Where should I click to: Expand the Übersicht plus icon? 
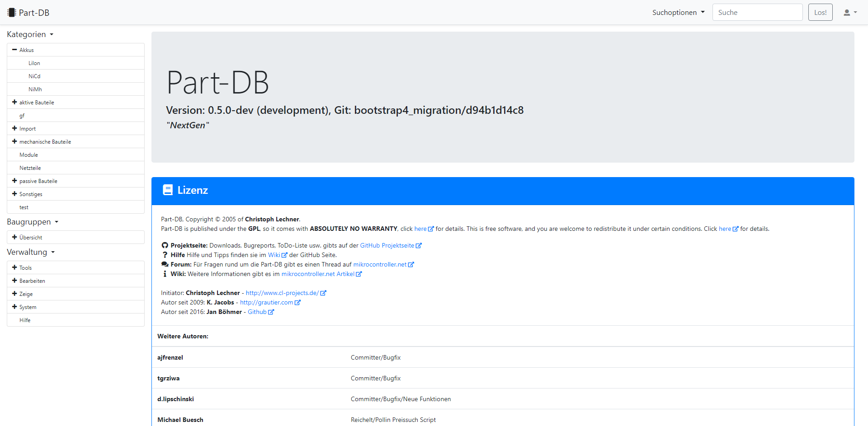(x=14, y=237)
